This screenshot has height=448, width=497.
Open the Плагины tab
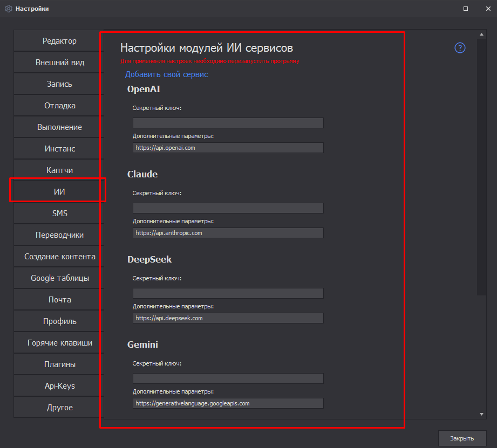point(59,364)
